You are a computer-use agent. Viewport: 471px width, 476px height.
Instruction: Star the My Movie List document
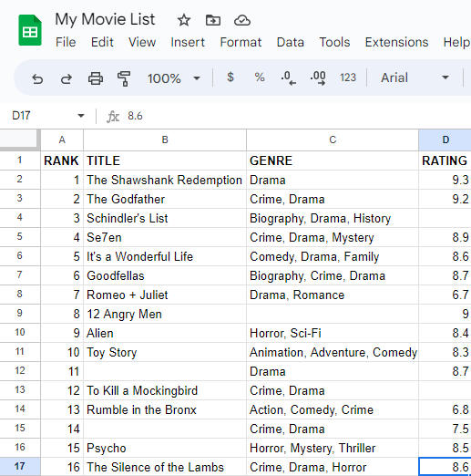pyautogui.click(x=184, y=20)
